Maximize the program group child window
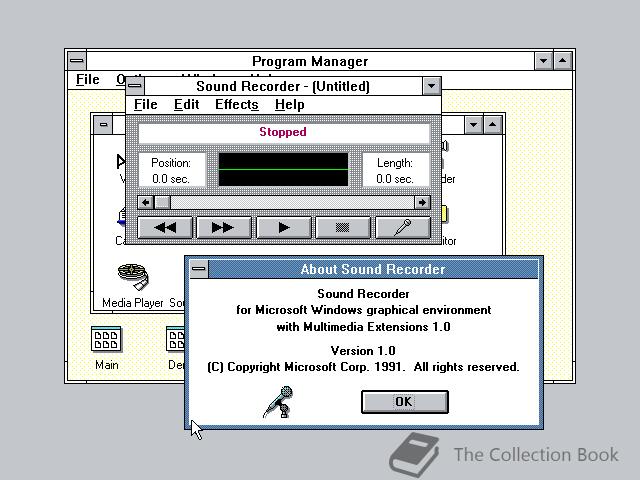The width and height of the screenshot is (640, 480). coord(493,124)
